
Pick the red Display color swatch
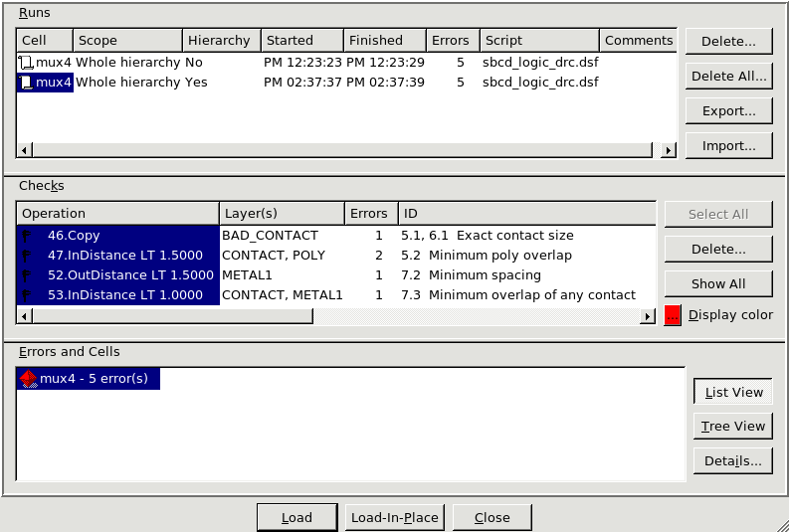[x=673, y=315]
